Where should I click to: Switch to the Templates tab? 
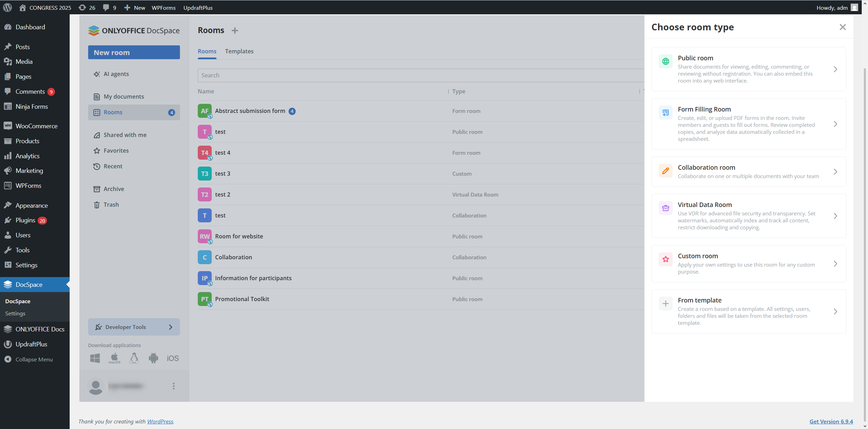click(x=239, y=51)
